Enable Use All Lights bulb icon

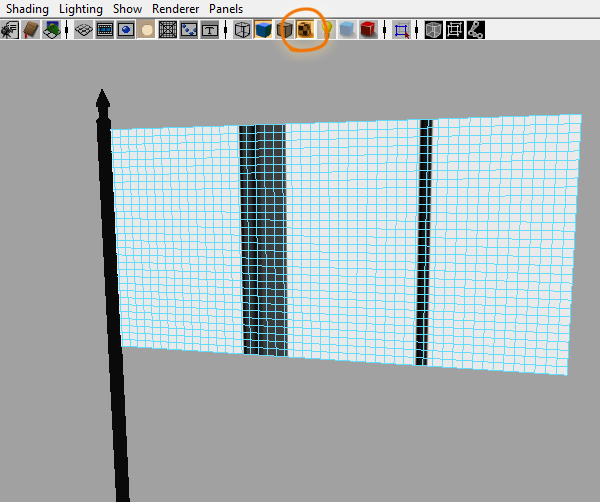[326, 30]
